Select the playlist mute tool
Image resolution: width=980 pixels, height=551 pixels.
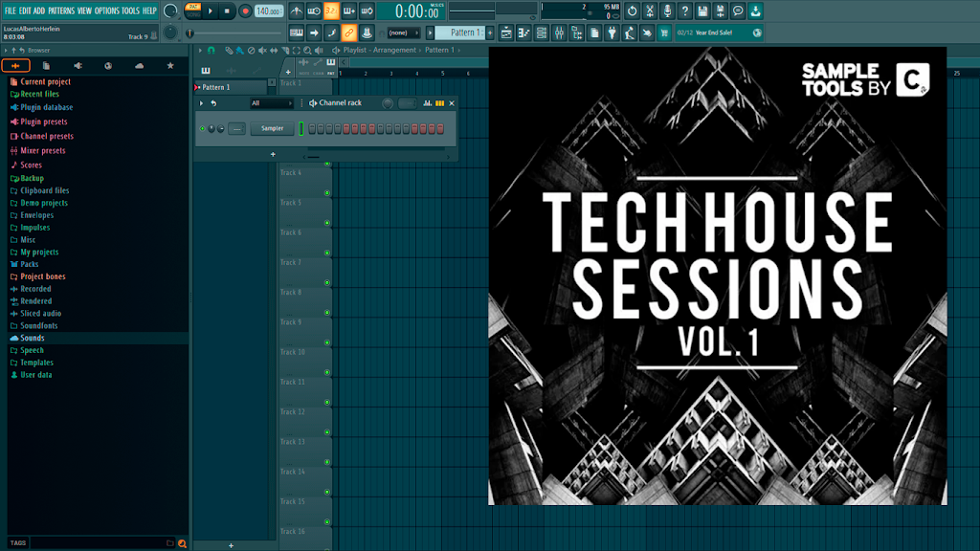tap(262, 50)
